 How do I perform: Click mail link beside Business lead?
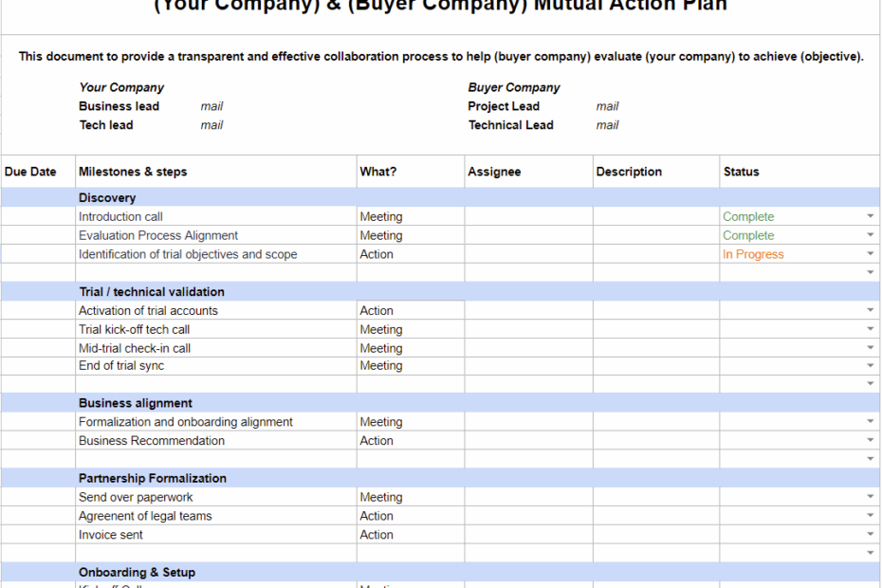click(x=211, y=105)
